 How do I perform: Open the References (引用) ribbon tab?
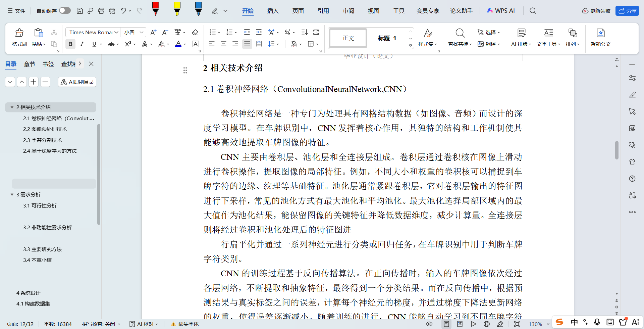coord(323,11)
